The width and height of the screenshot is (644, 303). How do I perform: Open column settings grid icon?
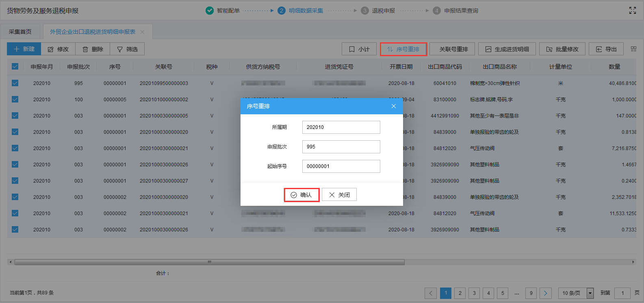tap(633, 49)
